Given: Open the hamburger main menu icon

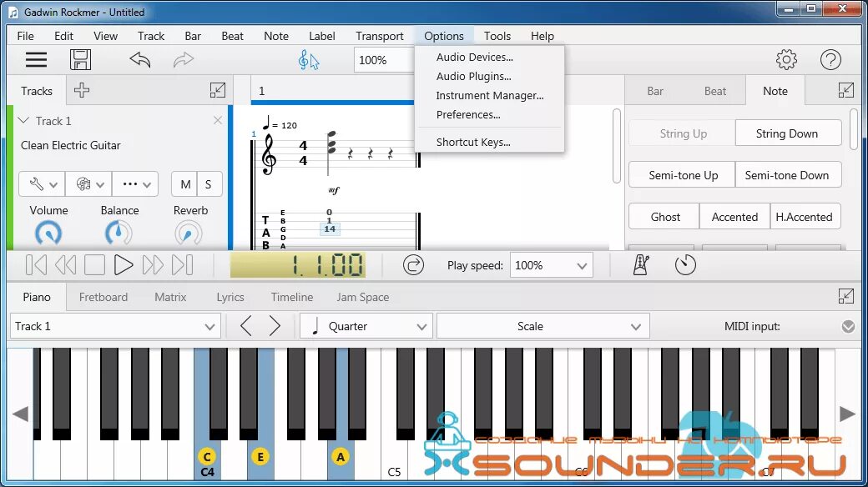Looking at the screenshot, I should click(36, 59).
